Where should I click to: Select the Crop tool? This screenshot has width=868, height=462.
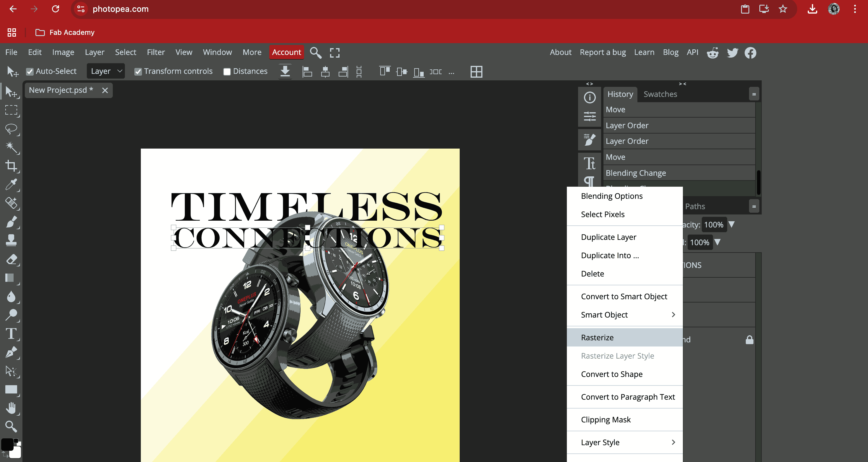pos(11,166)
